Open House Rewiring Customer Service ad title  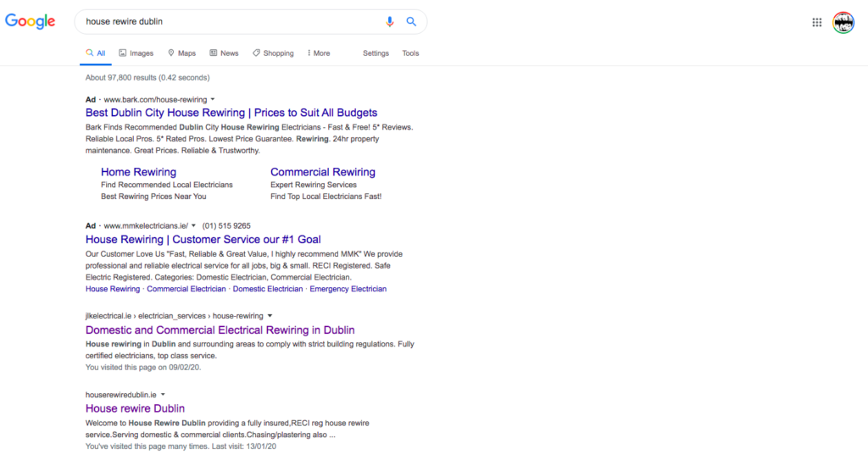(203, 240)
